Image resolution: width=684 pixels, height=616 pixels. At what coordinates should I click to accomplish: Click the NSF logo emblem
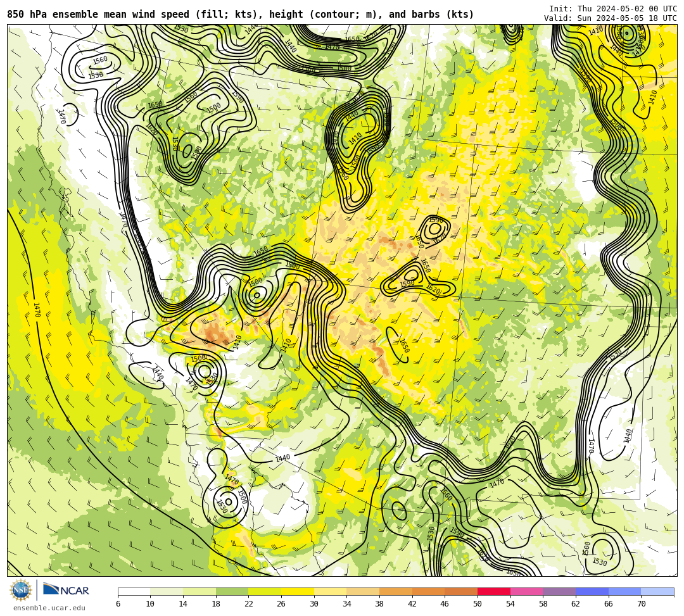coord(21,590)
